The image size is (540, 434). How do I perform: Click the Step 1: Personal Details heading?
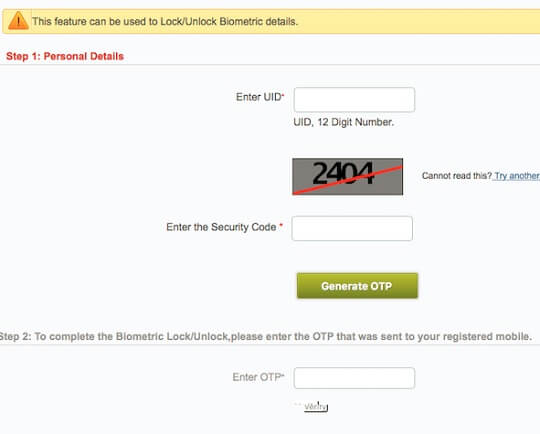point(65,56)
